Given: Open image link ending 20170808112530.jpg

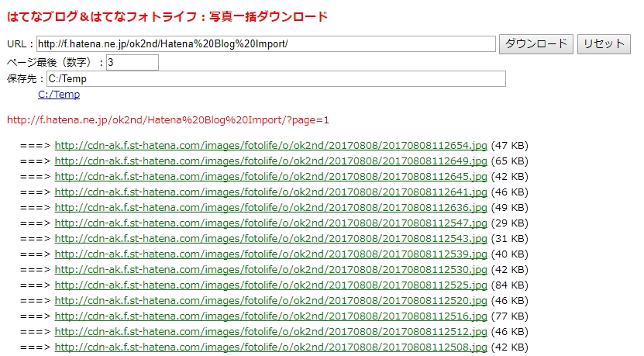Looking at the screenshot, I should (270, 270).
